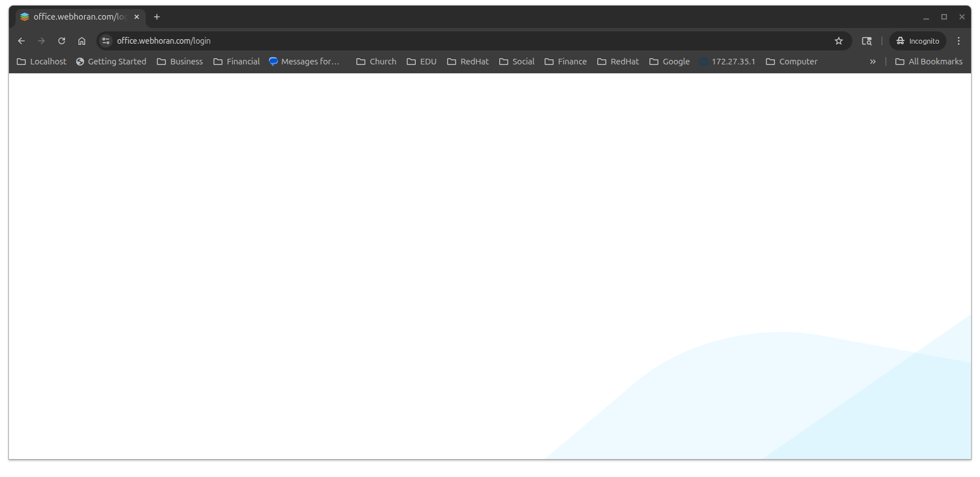This screenshot has height=477, width=980.
Task: Open the Getting Started bookmark
Action: 111,62
